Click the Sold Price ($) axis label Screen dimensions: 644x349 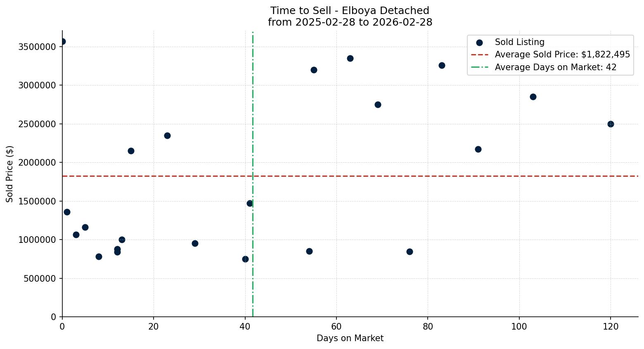(9, 173)
